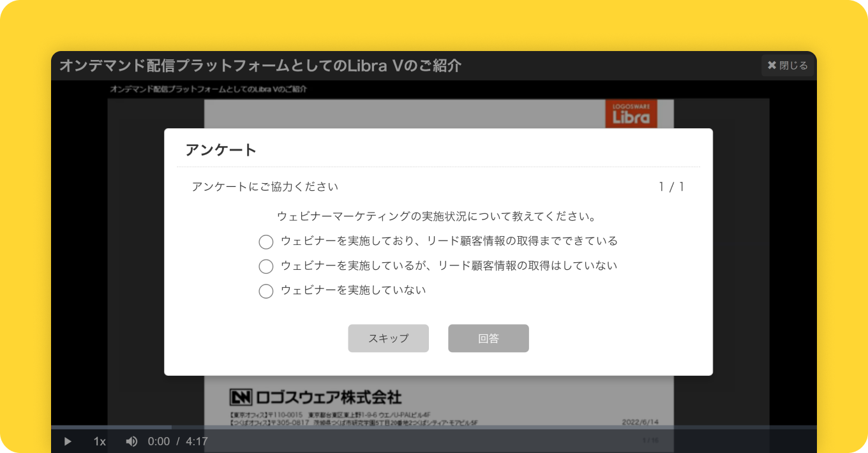
Task: Change the 1x playback speed
Action: click(100, 442)
